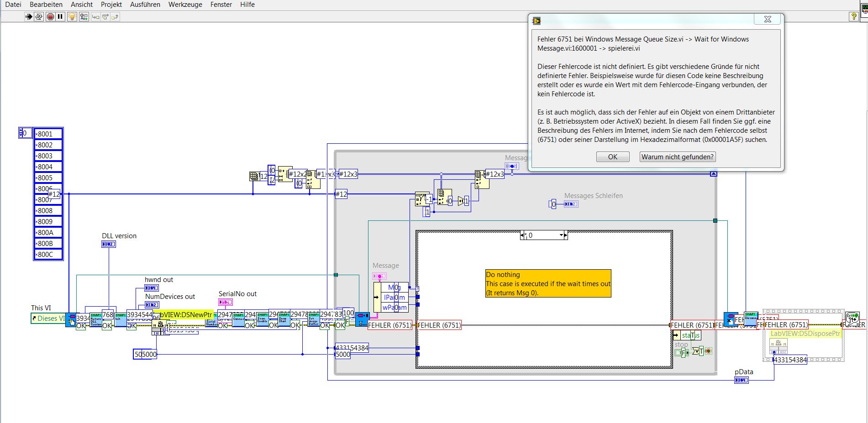
Task: Open the Datei menu
Action: 13,5
